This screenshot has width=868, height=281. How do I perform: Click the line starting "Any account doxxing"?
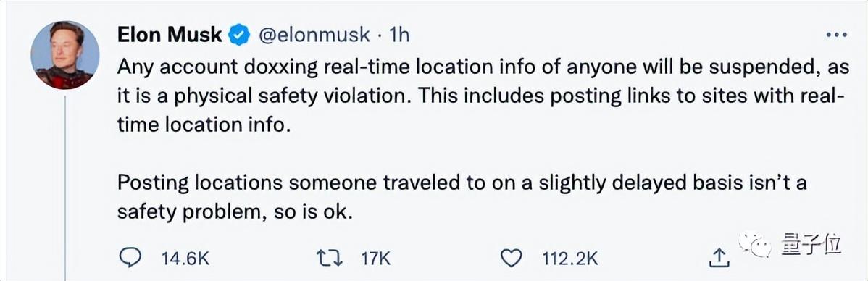point(481,67)
